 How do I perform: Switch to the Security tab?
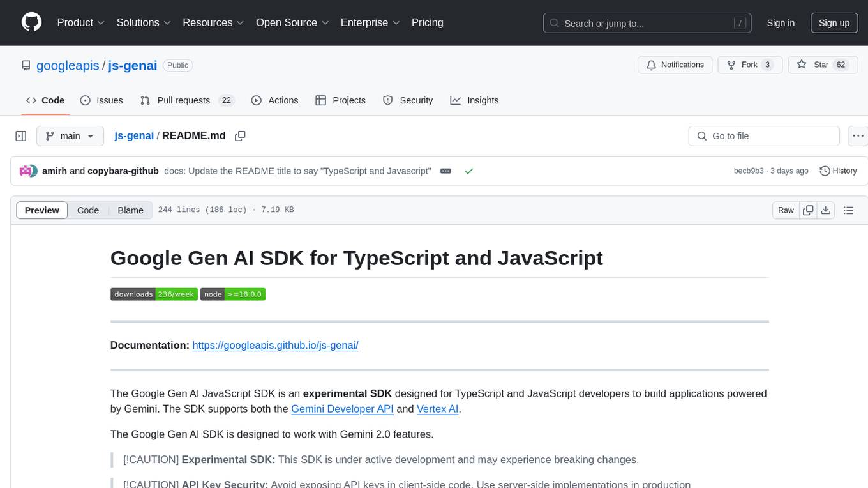click(x=408, y=100)
